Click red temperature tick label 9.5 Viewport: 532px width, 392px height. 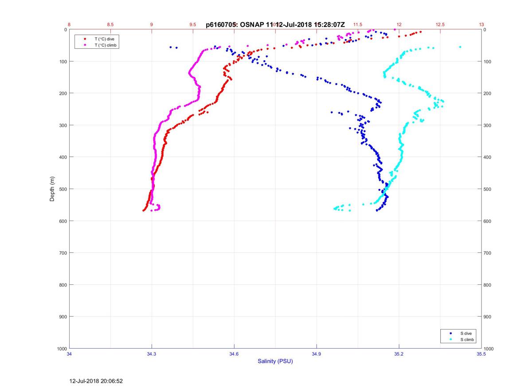point(193,24)
